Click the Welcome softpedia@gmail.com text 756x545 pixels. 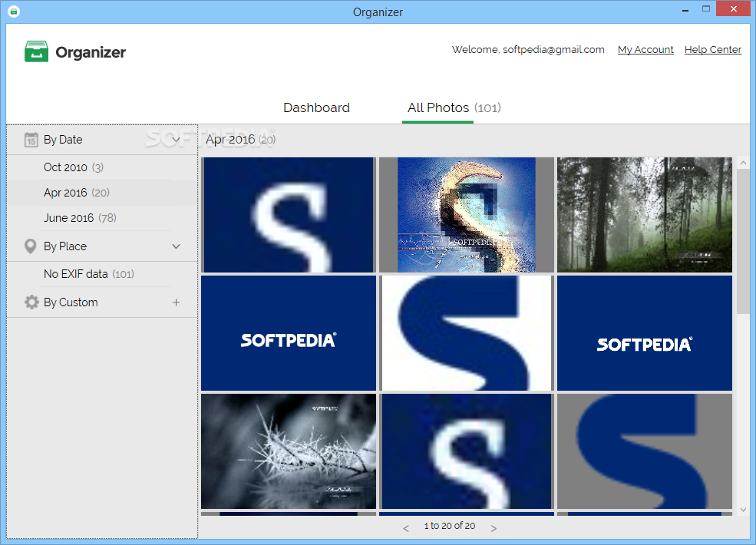pyautogui.click(x=528, y=50)
